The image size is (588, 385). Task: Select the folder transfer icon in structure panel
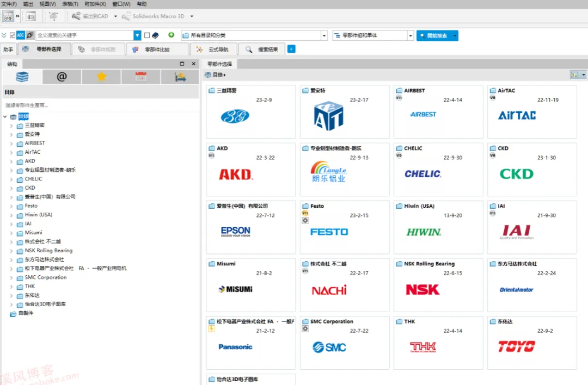point(180,77)
